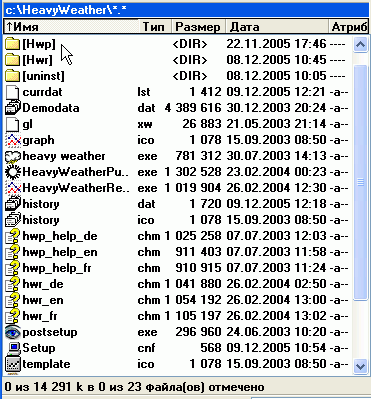The width and height of the screenshot is (371, 399).
Task: Click the hwr_fr help file icon
Action: tap(13, 316)
